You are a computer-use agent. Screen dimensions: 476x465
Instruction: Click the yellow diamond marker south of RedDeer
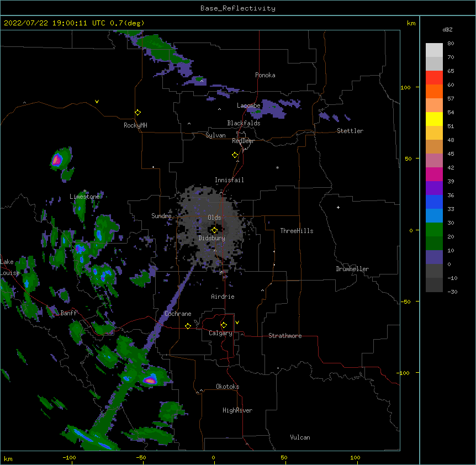235,155
